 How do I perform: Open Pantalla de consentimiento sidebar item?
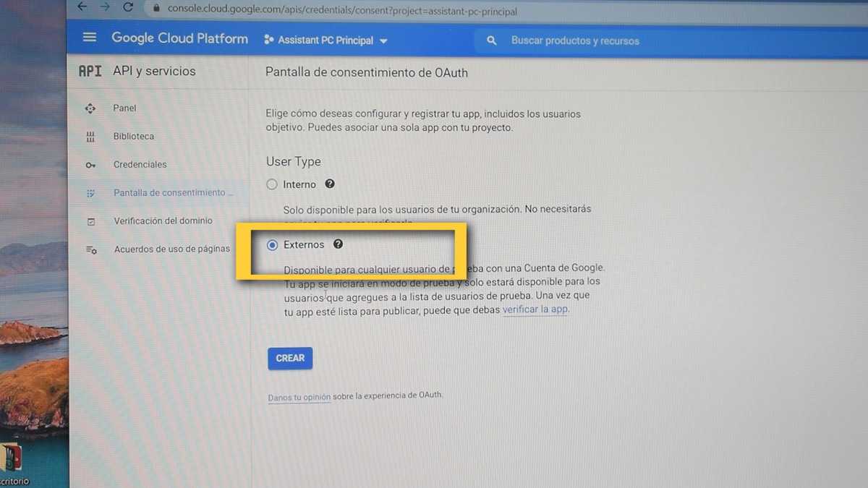pyautogui.click(x=173, y=193)
